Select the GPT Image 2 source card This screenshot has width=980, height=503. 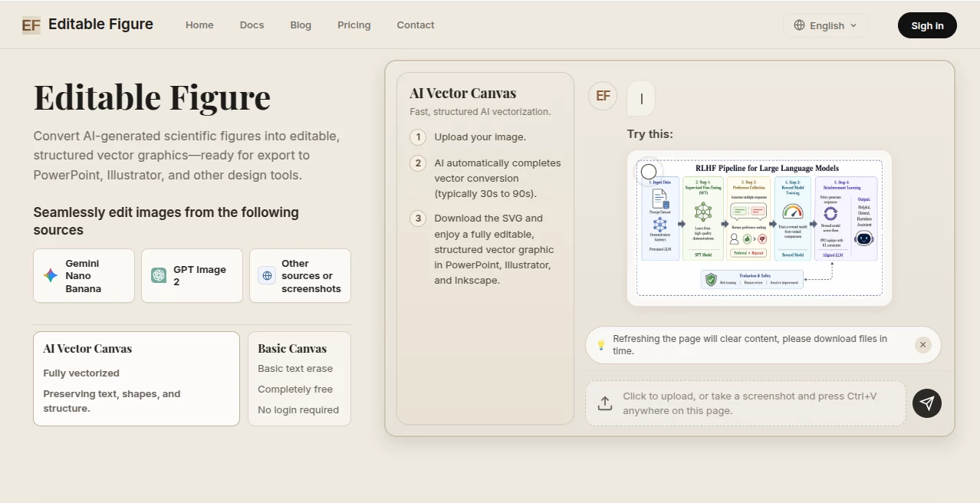click(192, 275)
